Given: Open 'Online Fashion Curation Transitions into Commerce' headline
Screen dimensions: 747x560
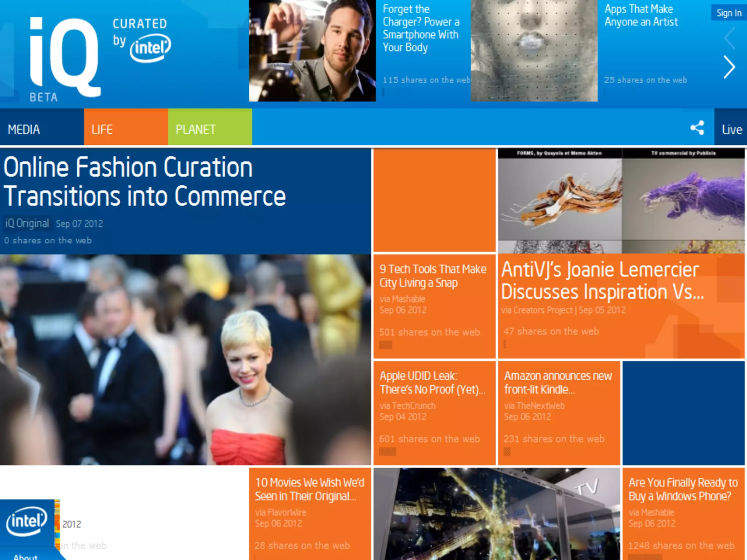Looking at the screenshot, I should (144, 182).
